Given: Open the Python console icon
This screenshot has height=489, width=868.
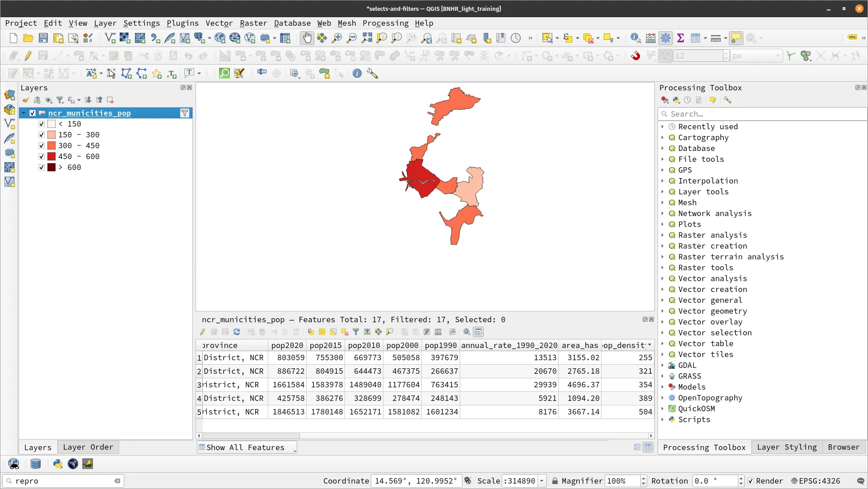Looking at the screenshot, I should coord(57,464).
